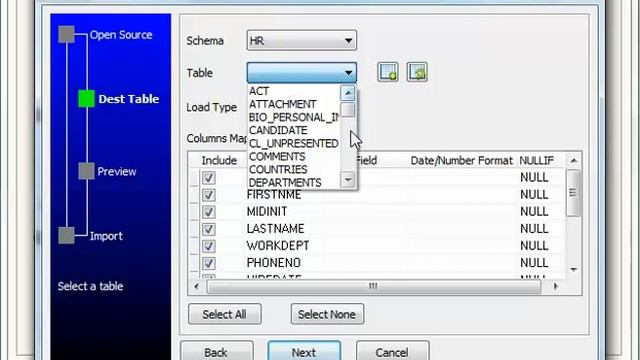
Task: Click the LASTNAME column name
Action: point(276,229)
